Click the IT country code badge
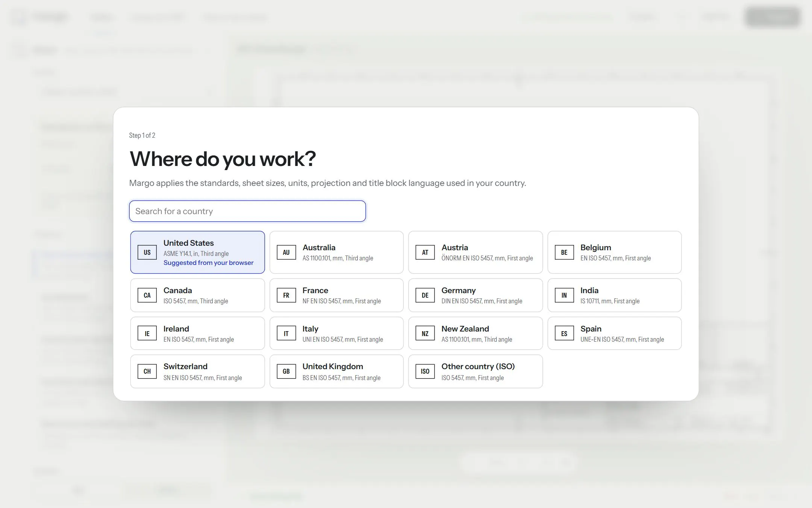The height and width of the screenshot is (508, 812). pos(286,333)
